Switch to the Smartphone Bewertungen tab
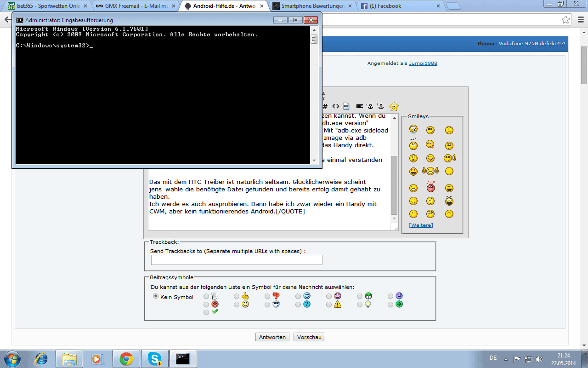The width and height of the screenshot is (588, 368). [311, 6]
